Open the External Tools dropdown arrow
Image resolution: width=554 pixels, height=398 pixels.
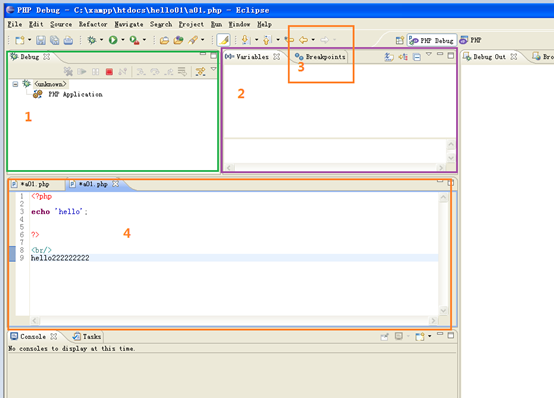tap(144, 40)
